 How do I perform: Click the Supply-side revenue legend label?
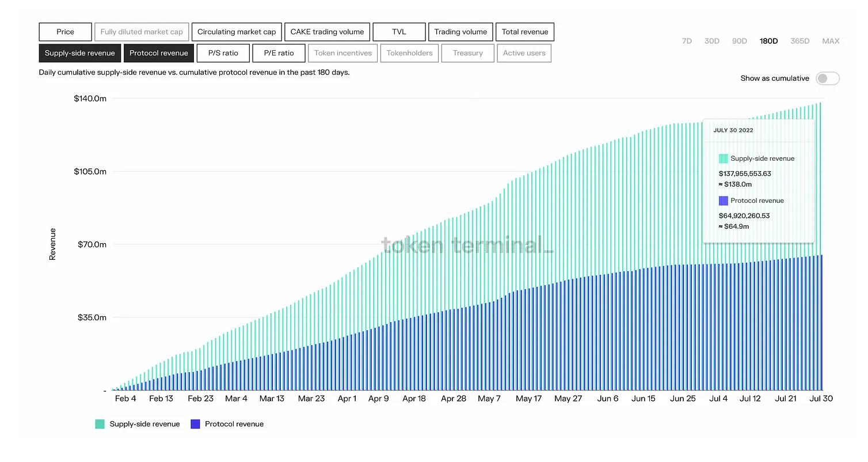point(144,424)
